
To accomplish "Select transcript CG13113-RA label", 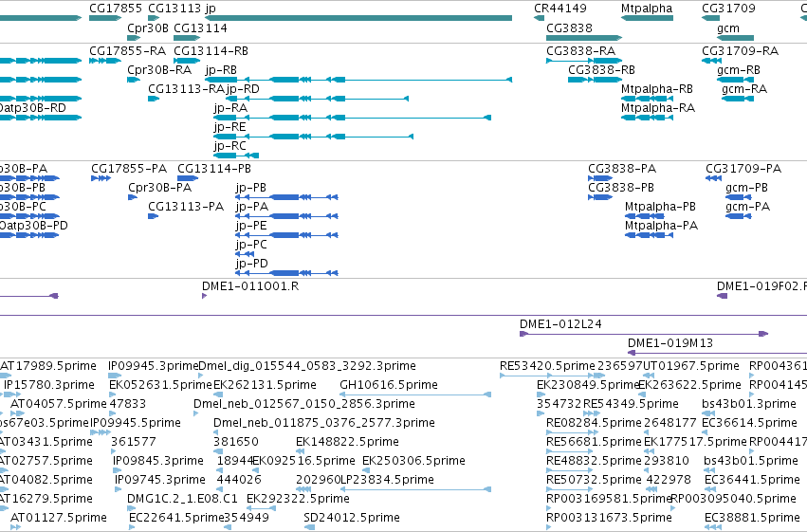I will (x=186, y=89).
